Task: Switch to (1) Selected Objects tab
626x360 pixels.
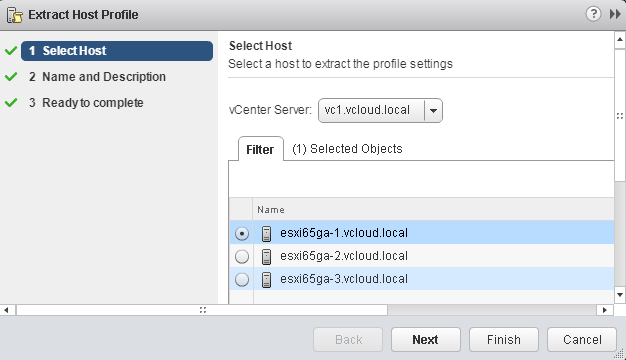Action: (x=347, y=148)
